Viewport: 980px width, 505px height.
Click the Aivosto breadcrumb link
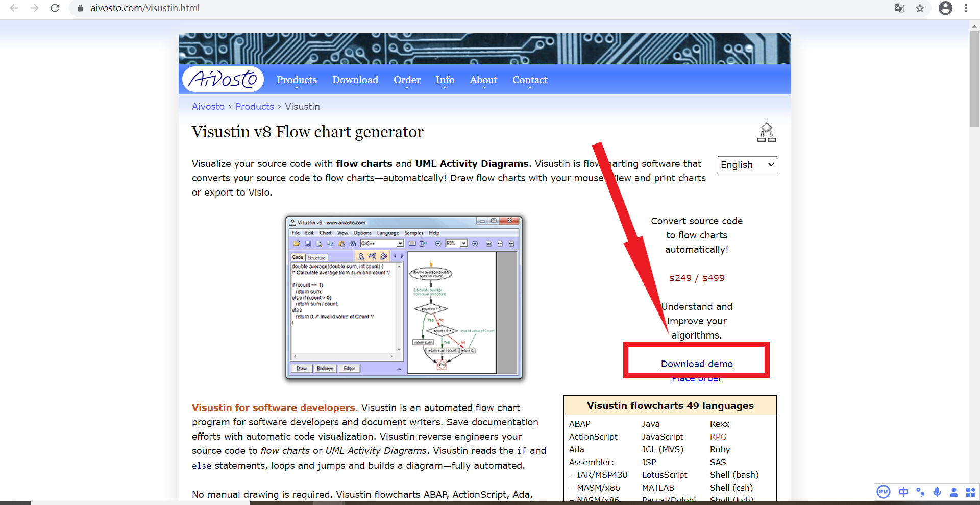point(208,106)
